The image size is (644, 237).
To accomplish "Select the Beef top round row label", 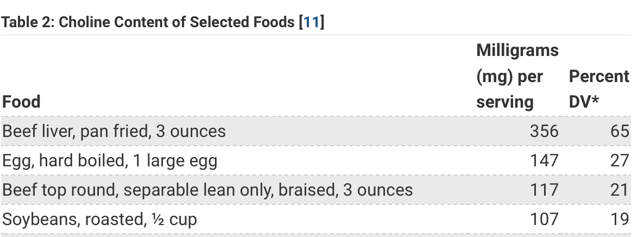I will click(207, 190).
